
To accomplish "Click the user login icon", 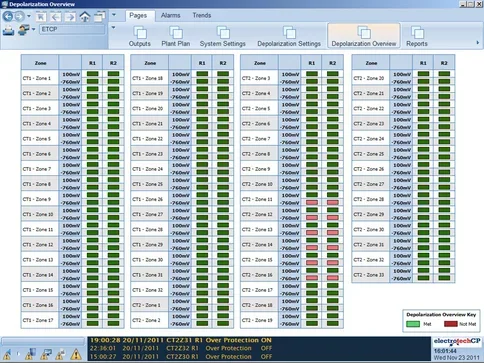I will point(23,30).
